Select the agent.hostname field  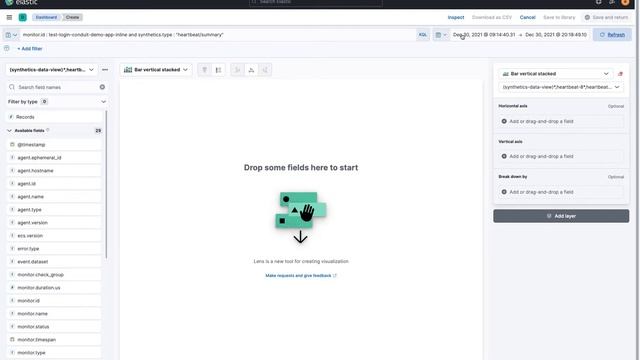[54, 171]
